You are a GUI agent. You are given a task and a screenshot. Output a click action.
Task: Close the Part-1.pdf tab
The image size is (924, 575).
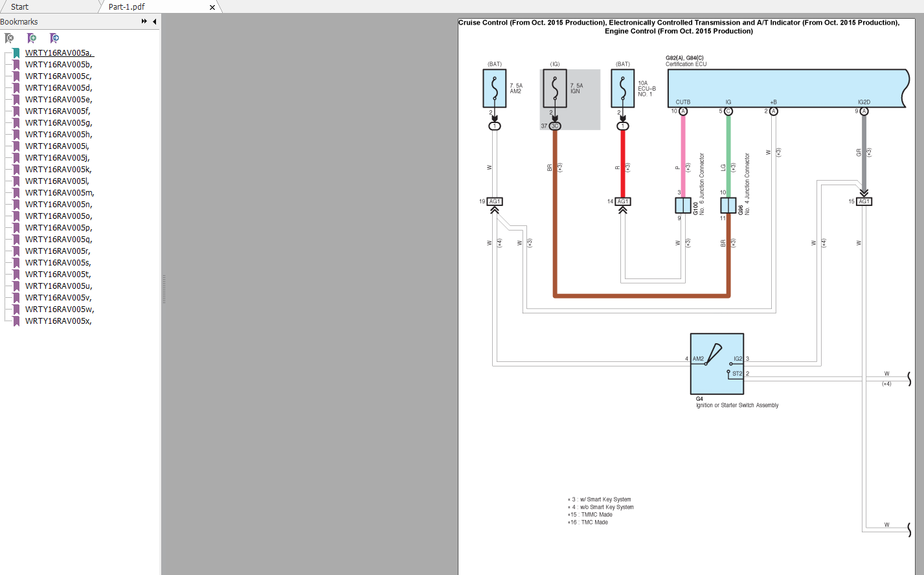pos(212,7)
